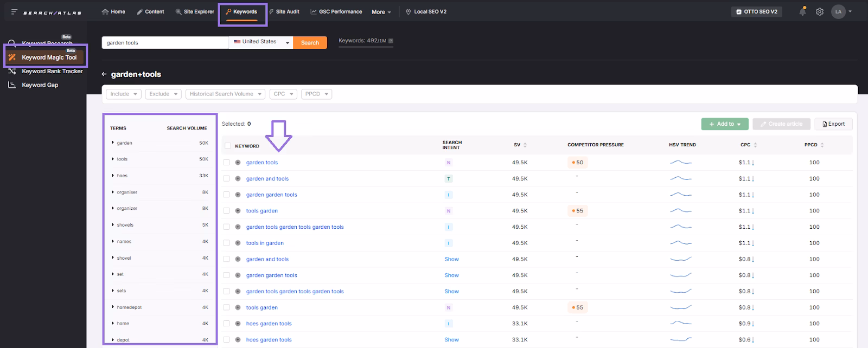Click the hamburger menu icon beside logo
Viewport: 868px width, 348px height.
click(x=14, y=12)
